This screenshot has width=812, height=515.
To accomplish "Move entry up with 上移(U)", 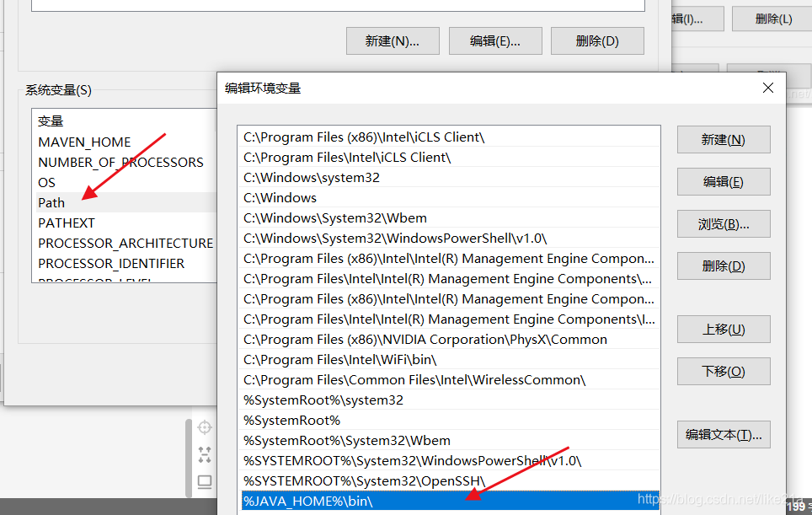I will point(724,330).
